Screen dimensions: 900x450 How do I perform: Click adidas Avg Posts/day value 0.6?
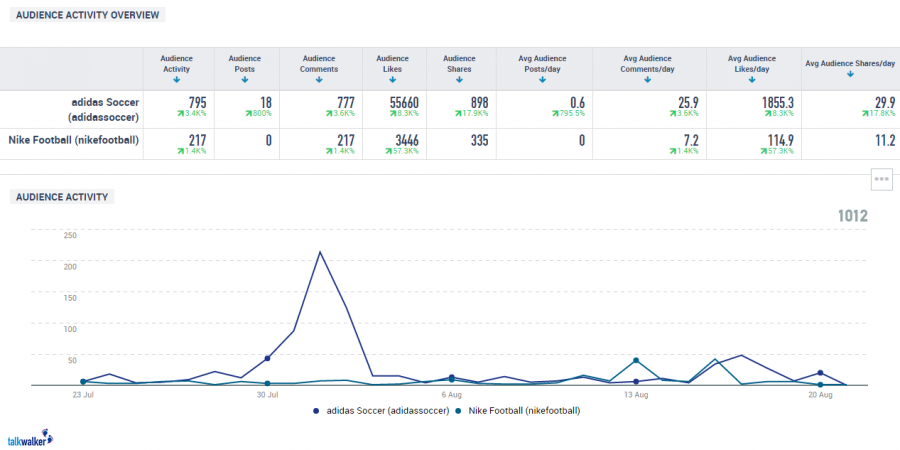coord(577,103)
